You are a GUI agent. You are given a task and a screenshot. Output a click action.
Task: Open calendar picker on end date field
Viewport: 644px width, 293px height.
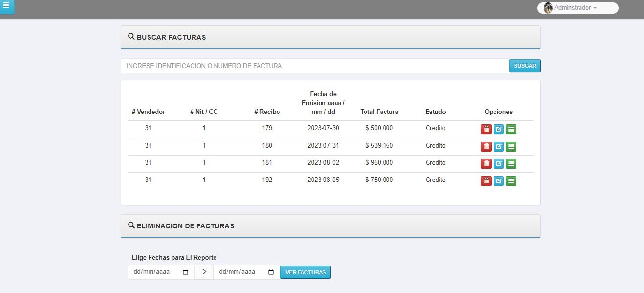(x=271, y=272)
